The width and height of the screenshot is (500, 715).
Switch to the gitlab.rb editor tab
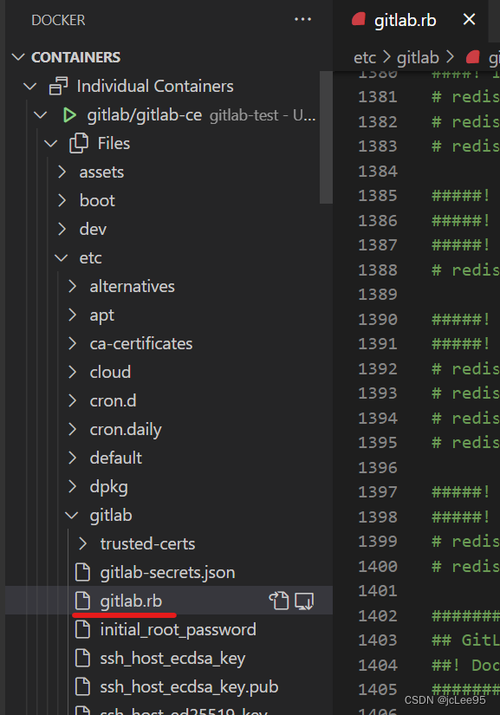point(405,20)
